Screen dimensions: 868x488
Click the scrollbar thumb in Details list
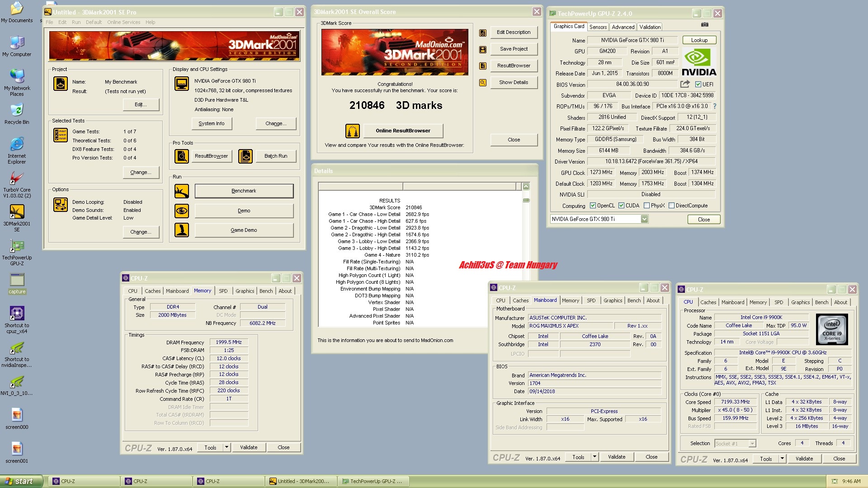coord(526,200)
